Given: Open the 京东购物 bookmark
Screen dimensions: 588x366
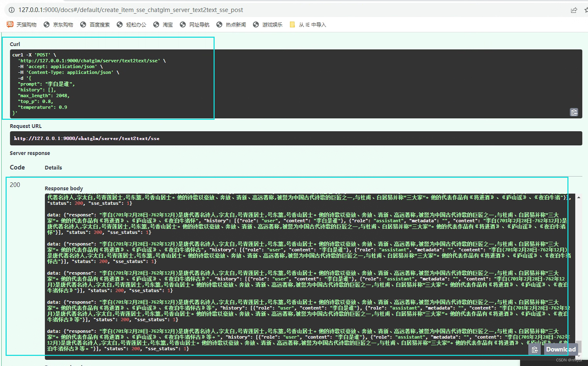Looking at the screenshot, I should coord(58,24).
